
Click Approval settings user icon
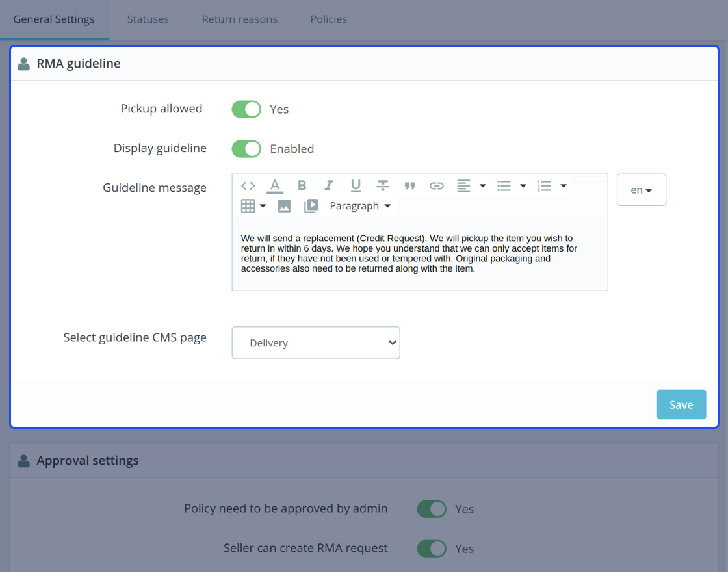(23, 461)
